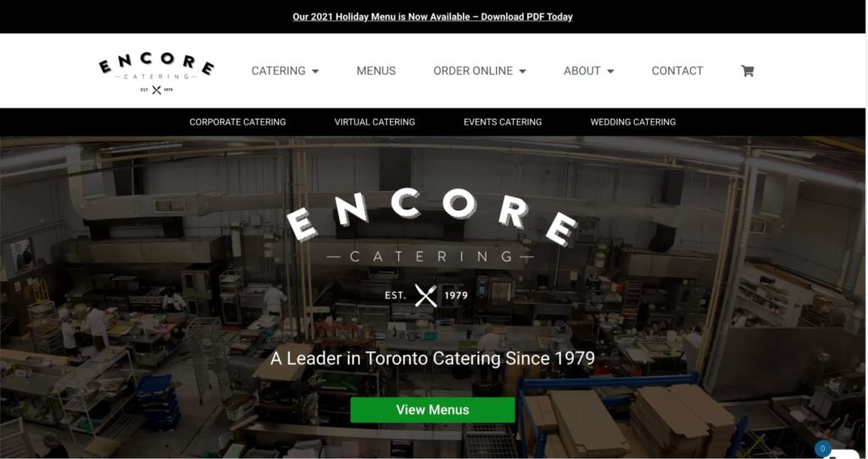Image resolution: width=868 pixels, height=459 pixels.
Task: Go to Wedding Catering page
Action: point(632,122)
